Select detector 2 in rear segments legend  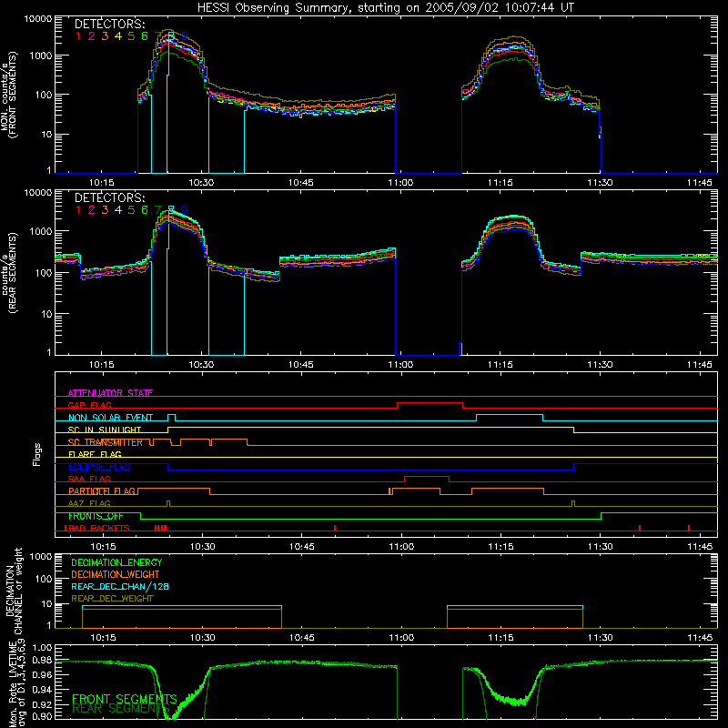click(92, 210)
